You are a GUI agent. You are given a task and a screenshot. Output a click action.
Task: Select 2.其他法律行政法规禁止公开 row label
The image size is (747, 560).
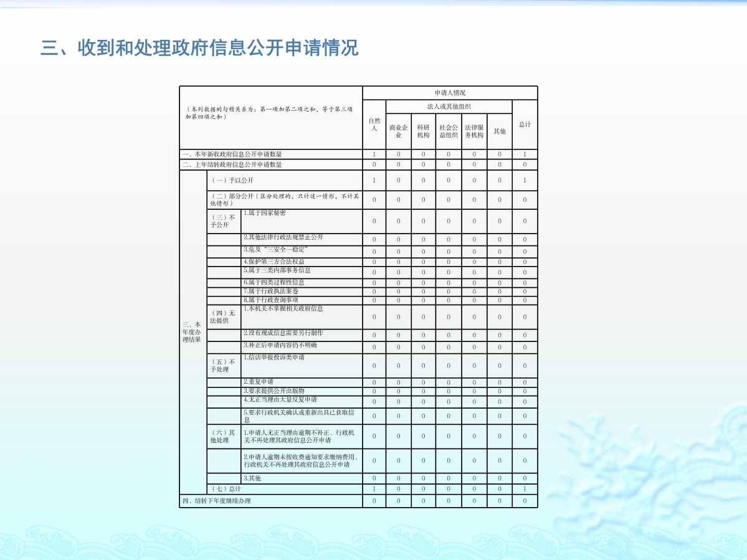(x=302, y=239)
